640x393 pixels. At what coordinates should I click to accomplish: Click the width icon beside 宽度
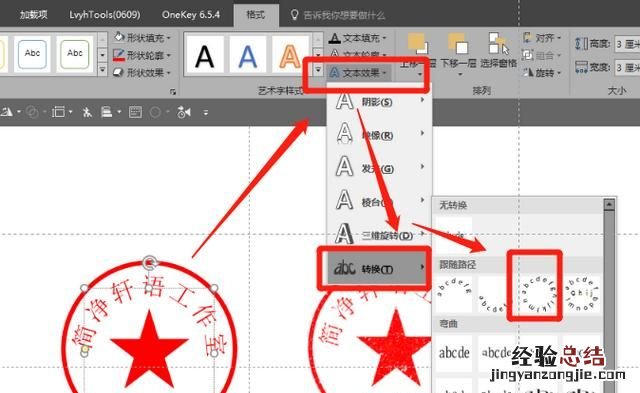(581, 67)
